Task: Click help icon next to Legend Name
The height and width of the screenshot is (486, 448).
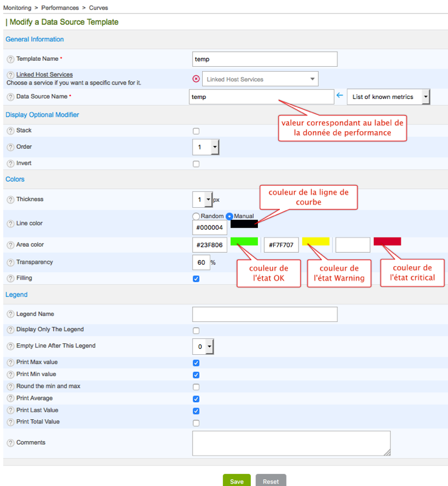Action: [x=10, y=315]
